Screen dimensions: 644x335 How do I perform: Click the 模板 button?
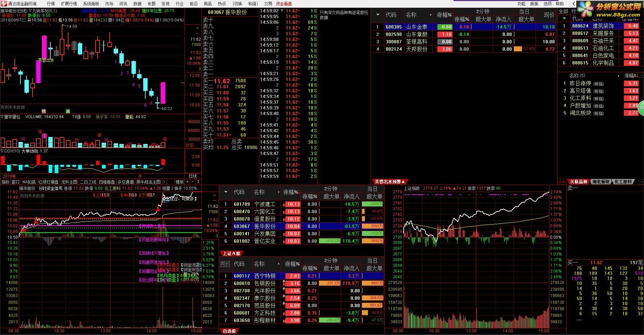click(x=180, y=182)
